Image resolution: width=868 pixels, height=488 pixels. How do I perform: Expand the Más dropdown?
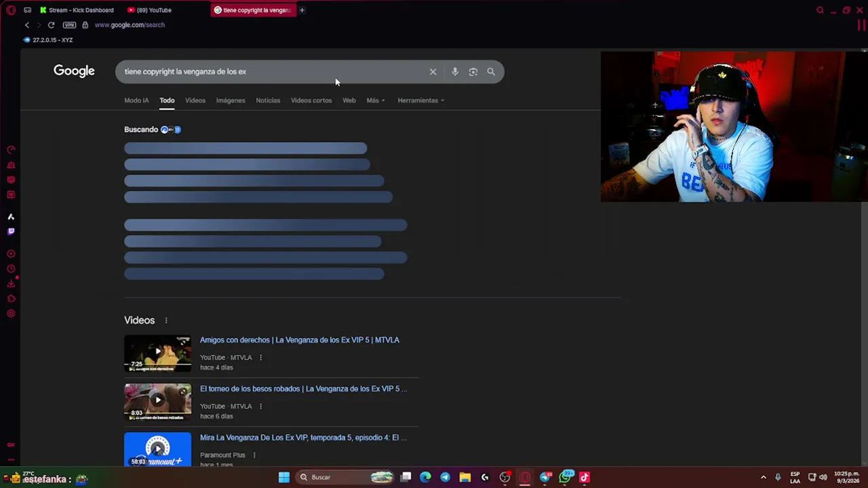click(x=376, y=100)
